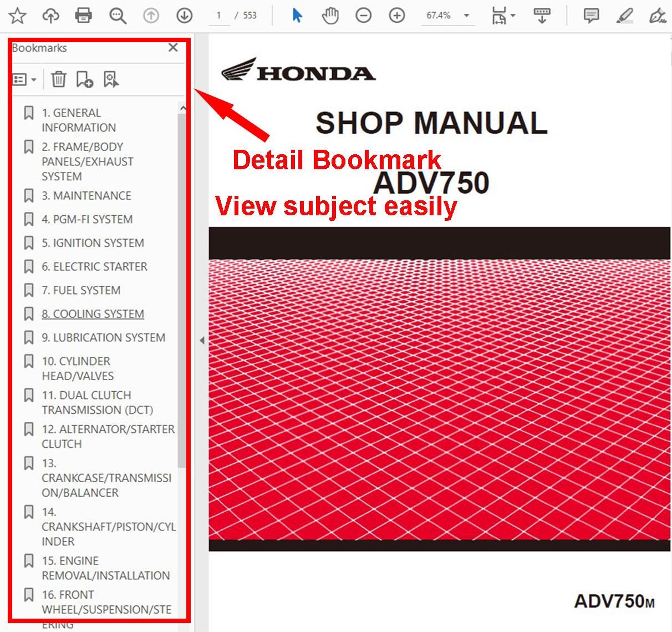This screenshot has height=632, width=672.
Task: Click bookmark icon beside 6. ELECTRIC STARTER
Action: [x=29, y=266]
